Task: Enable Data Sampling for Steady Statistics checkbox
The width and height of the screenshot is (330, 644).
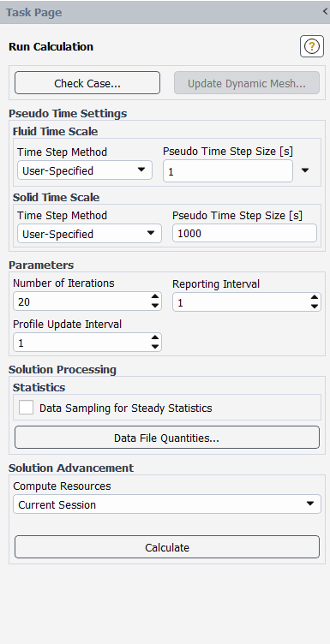Action: pos(26,408)
